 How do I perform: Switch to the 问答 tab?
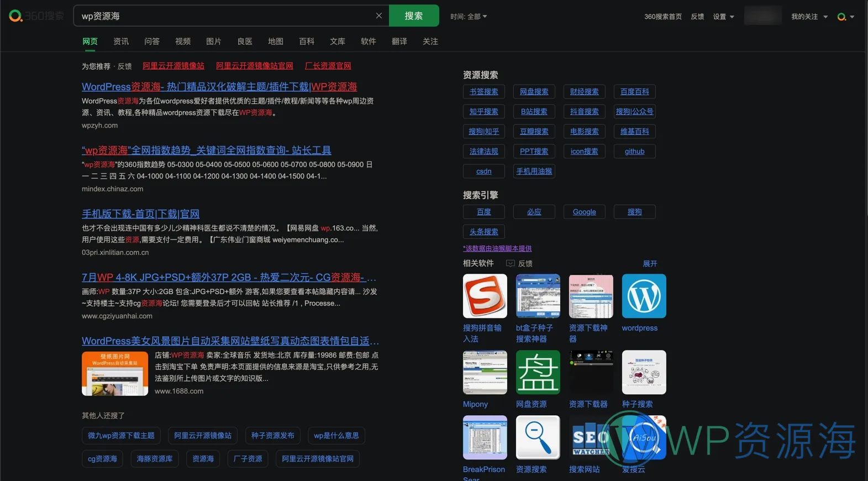152,41
